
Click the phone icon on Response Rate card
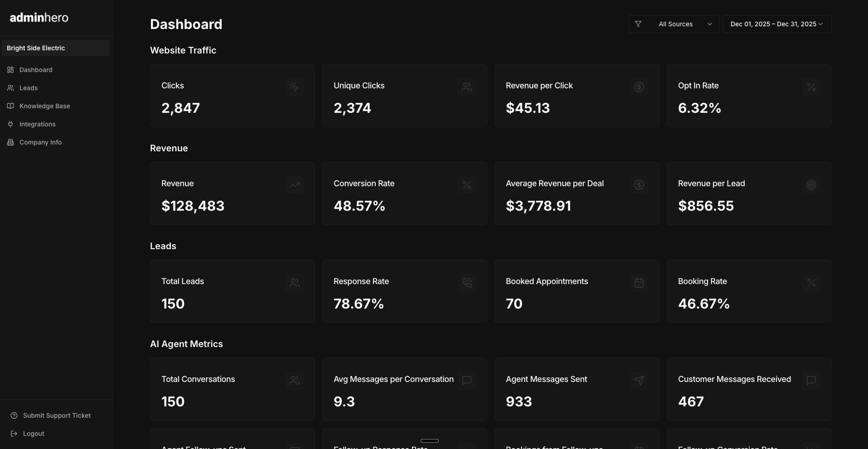(466, 282)
